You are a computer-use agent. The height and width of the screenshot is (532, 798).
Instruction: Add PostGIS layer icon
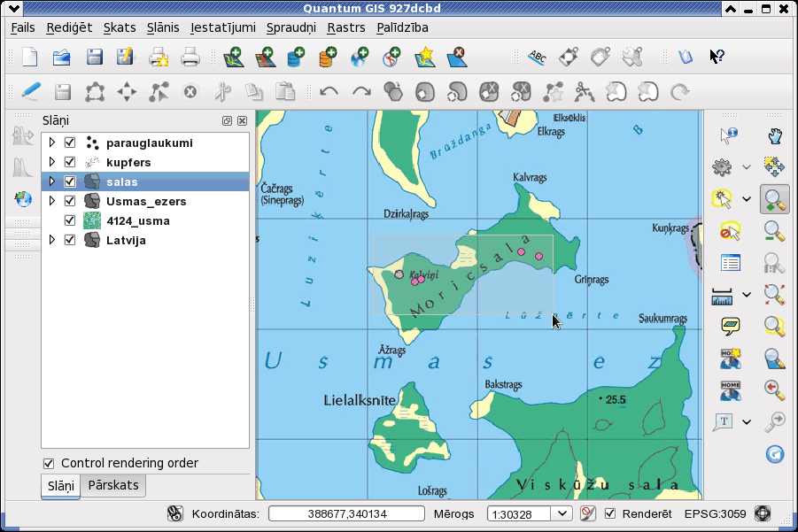click(x=296, y=57)
